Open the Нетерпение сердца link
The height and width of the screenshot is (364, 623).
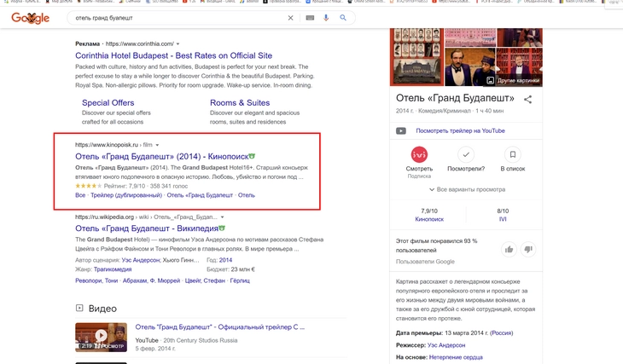tap(456, 357)
